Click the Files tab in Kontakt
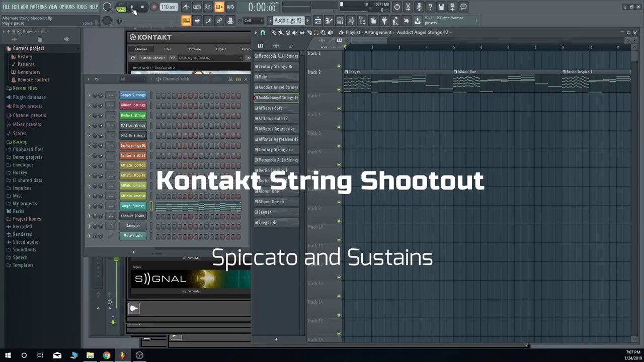644x362 pixels. pos(168,49)
